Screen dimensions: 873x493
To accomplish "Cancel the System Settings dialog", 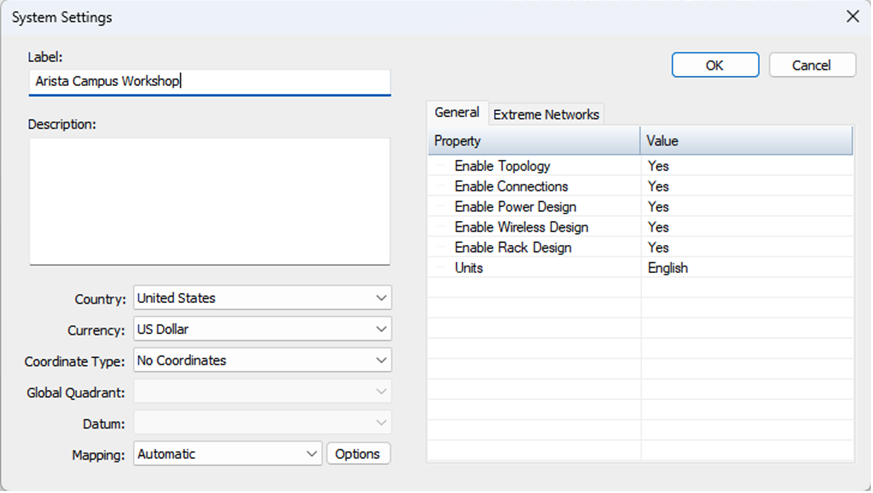I will [x=812, y=65].
